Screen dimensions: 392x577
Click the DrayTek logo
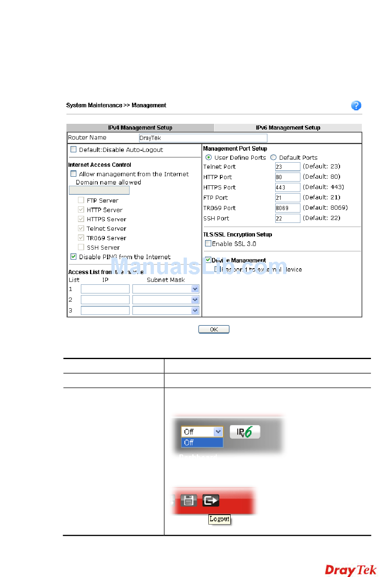click(351, 570)
